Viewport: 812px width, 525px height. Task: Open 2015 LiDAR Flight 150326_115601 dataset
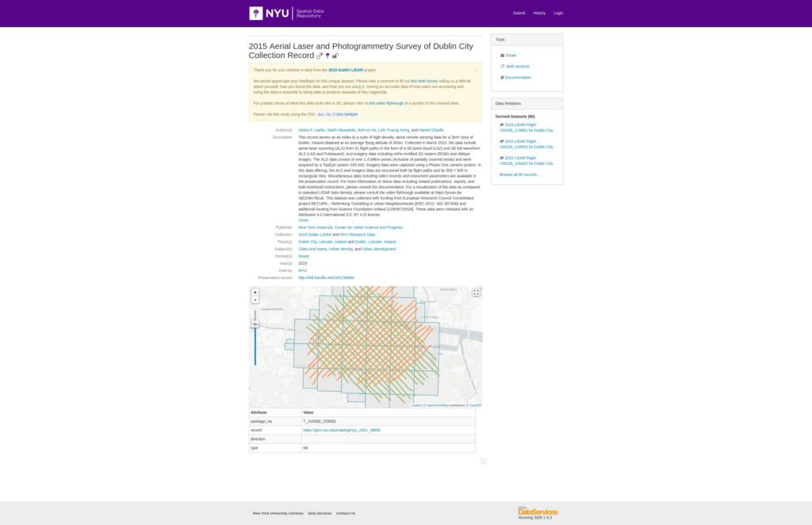tap(527, 128)
